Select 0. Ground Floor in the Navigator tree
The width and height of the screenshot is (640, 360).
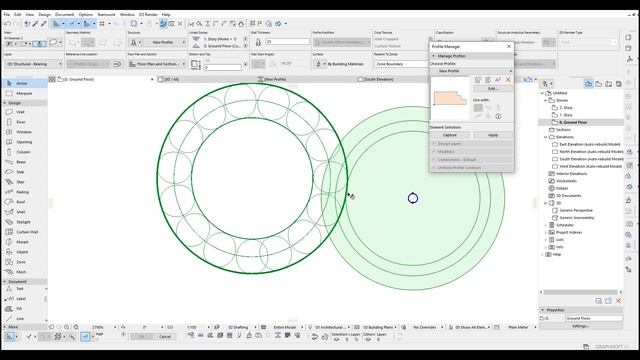coord(573,122)
